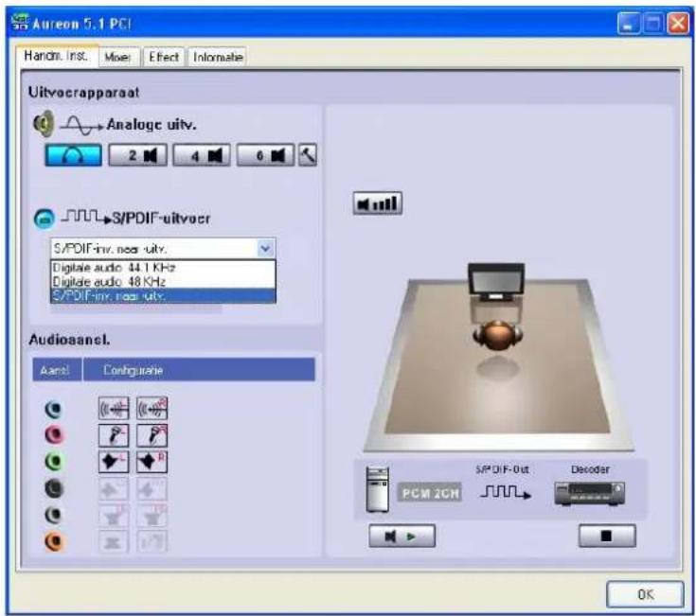Click the headphone listener head in room view

coord(497,335)
